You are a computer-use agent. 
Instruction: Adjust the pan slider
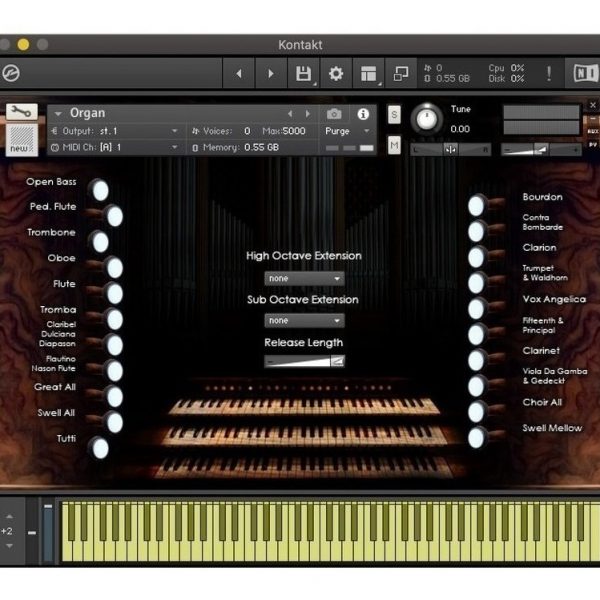450,150
